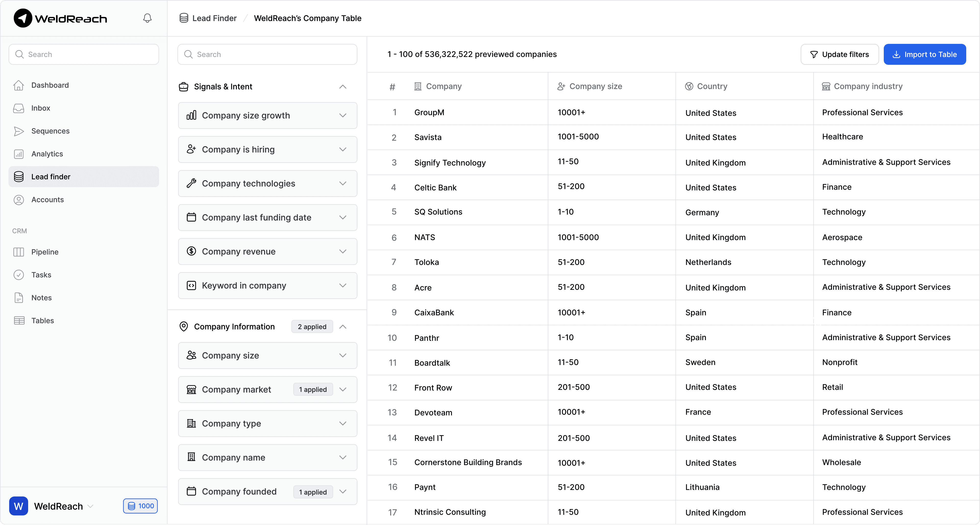The width and height of the screenshot is (980, 525).
Task: Expand the Company technologies filter
Action: point(343,183)
